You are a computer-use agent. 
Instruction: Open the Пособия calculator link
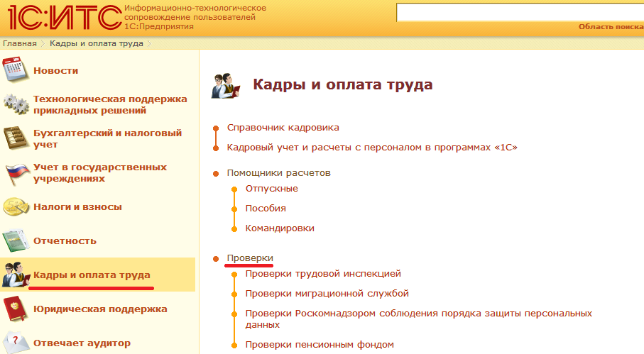266,209
